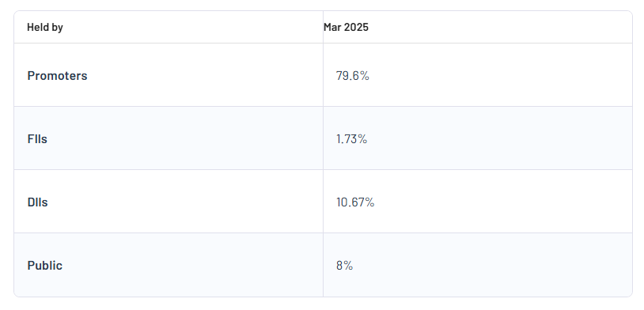Select the 'Mar 2025' column header
644x310 pixels.
pos(346,27)
